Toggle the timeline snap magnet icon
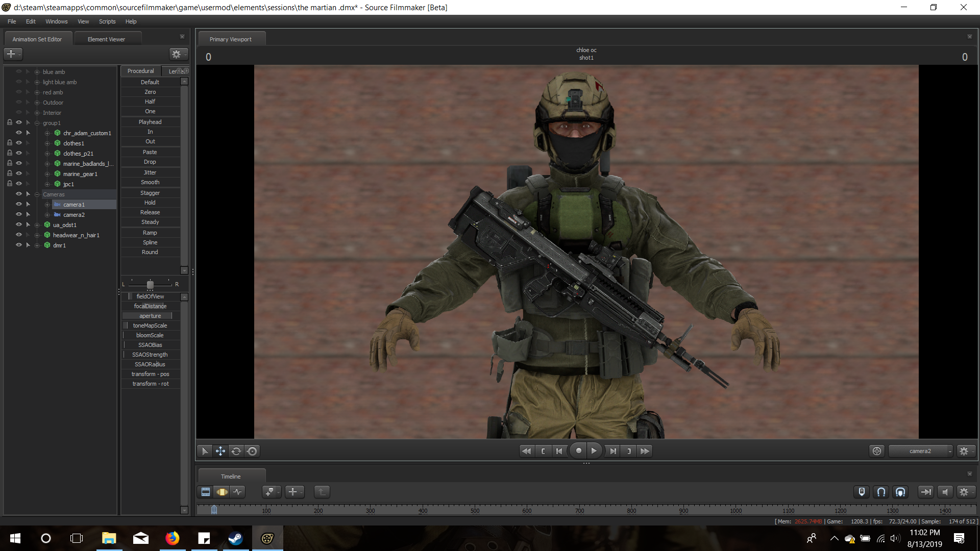Screen dimensions: 980x551 [881, 492]
